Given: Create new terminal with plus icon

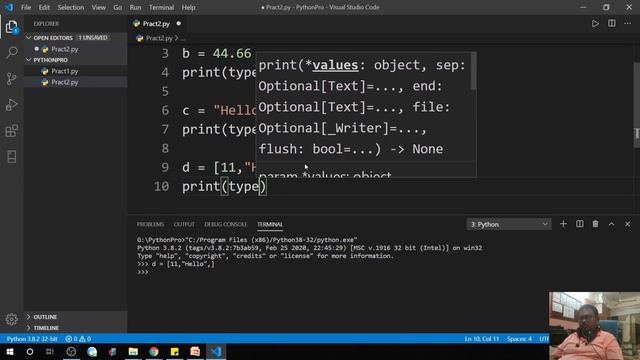Looking at the screenshot, I should click(563, 224).
